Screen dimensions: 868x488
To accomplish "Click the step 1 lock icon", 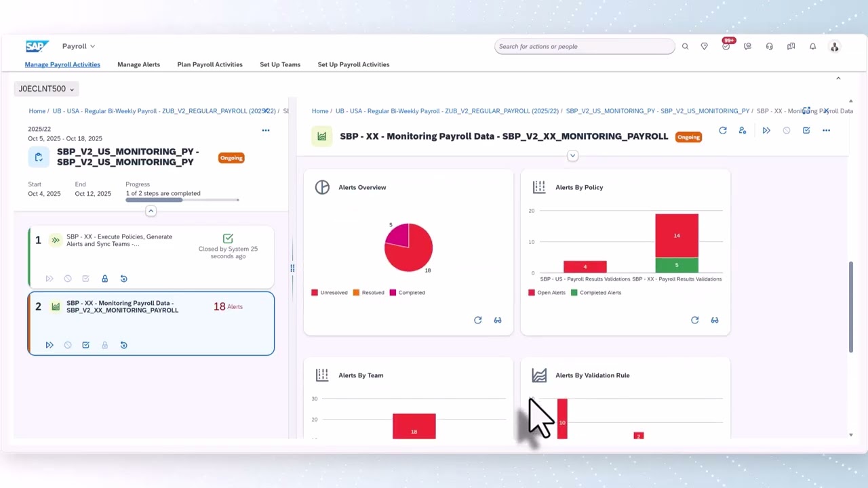I will tap(104, 279).
